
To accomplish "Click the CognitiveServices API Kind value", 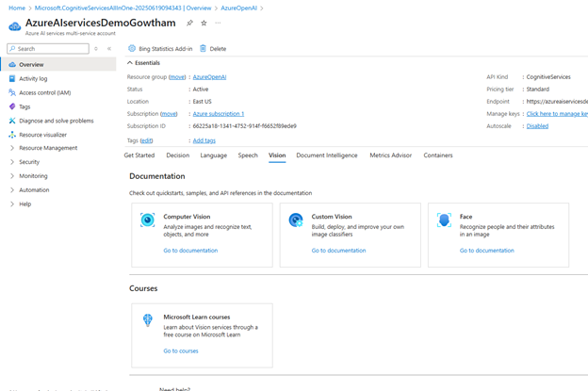I will pyautogui.click(x=548, y=77).
